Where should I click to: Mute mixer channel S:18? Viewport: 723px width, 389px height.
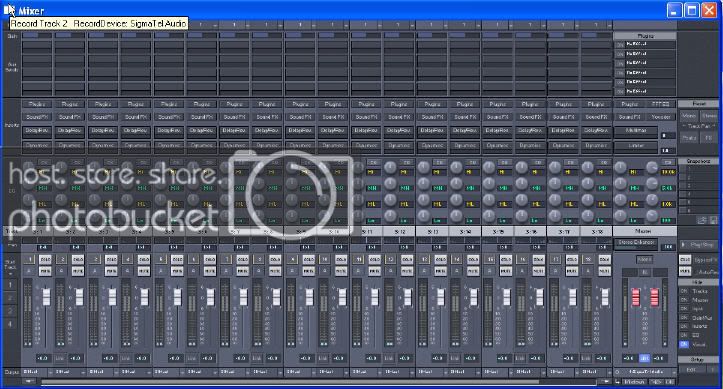[604, 271]
